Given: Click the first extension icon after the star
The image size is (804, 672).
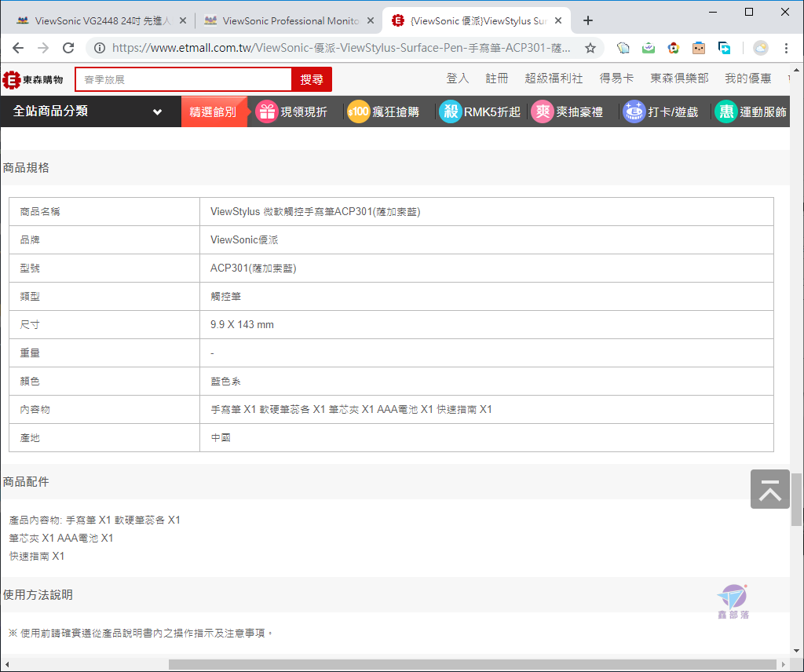Looking at the screenshot, I should (x=623, y=48).
